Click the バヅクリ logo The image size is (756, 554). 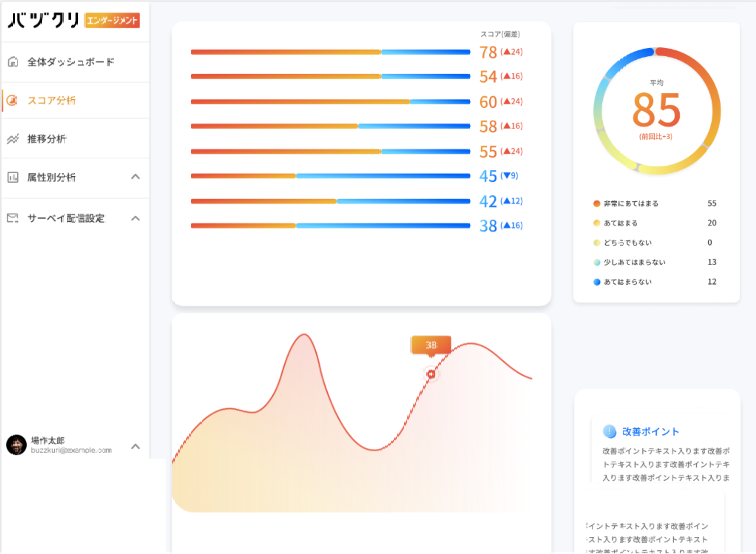pyautogui.click(x=44, y=20)
